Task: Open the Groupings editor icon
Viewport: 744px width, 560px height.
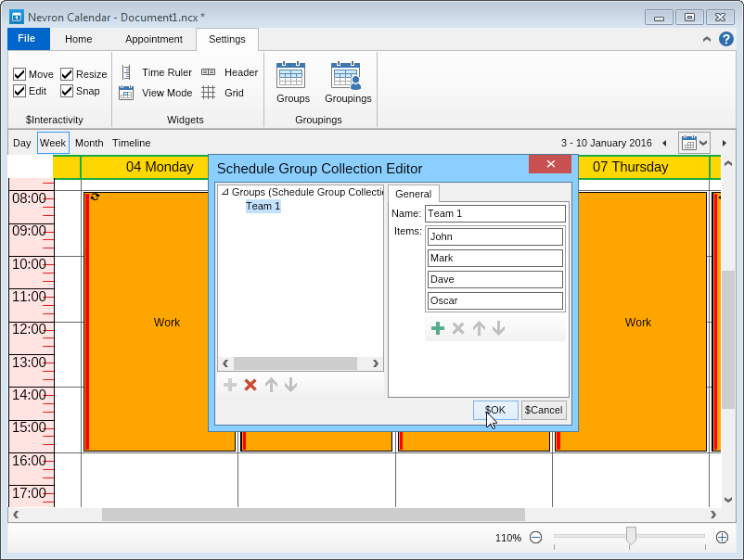Action: click(x=346, y=75)
